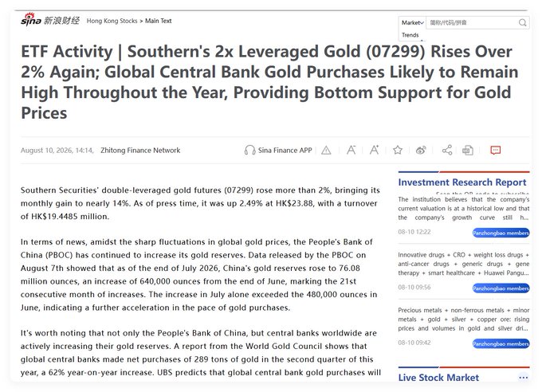Expand the Live Stock Market options ellipsis
Viewport: 542px width, 392px height.
tap(524, 378)
